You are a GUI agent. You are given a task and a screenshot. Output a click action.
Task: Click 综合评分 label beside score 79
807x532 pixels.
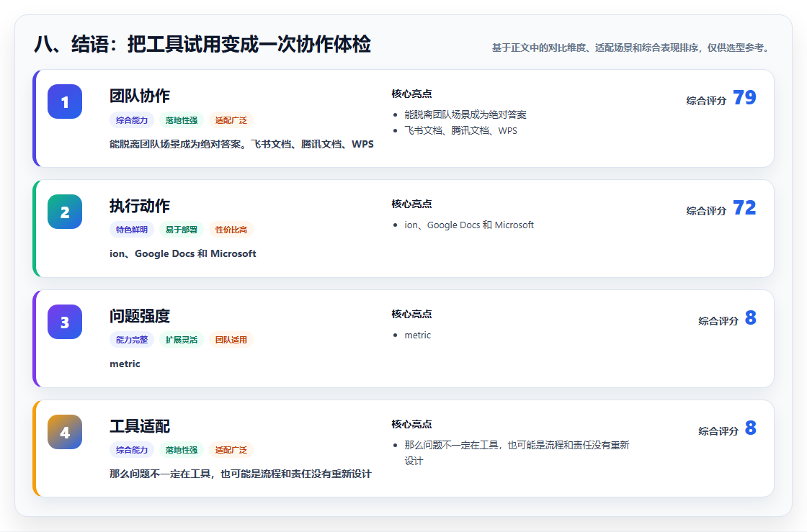point(706,101)
